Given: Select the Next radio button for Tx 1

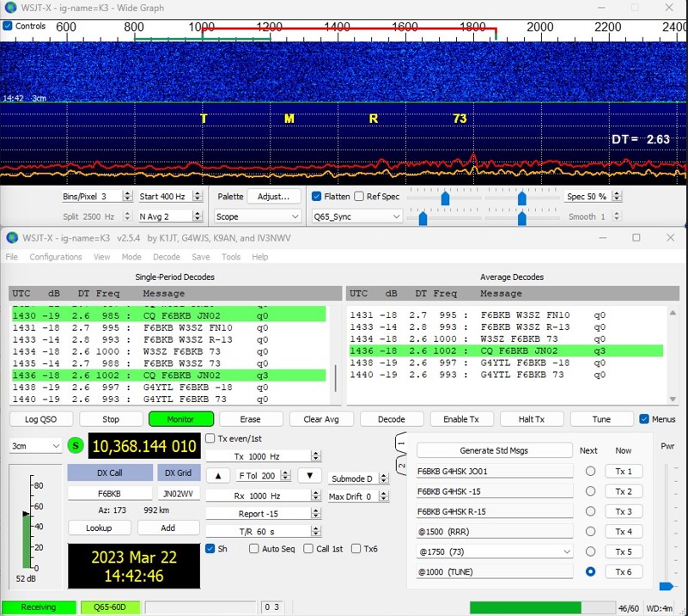Looking at the screenshot, I should click(590, 472).
